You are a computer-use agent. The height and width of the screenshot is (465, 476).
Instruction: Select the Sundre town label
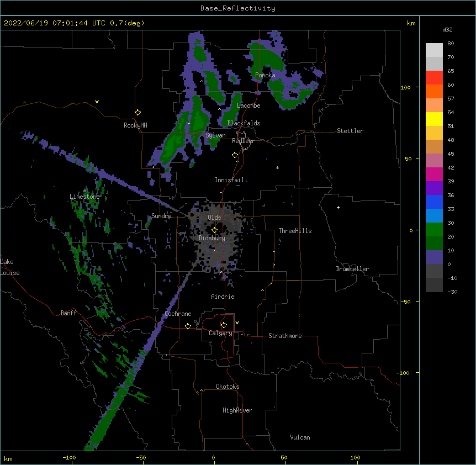(x=161, y=216)
